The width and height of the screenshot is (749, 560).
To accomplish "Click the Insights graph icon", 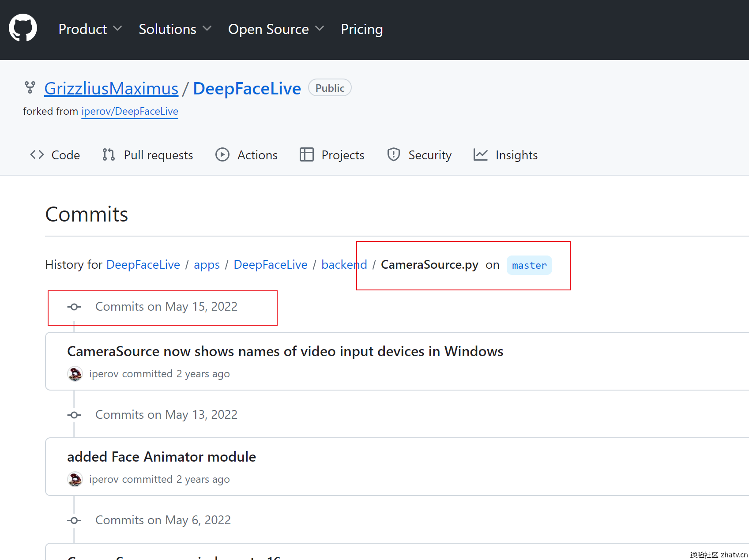I will [481, 154].
